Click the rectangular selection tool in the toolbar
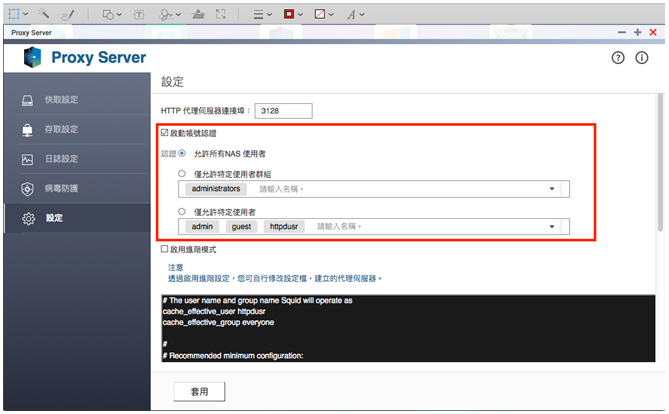Viewport: 669px width, 414px height. [13, 14]
